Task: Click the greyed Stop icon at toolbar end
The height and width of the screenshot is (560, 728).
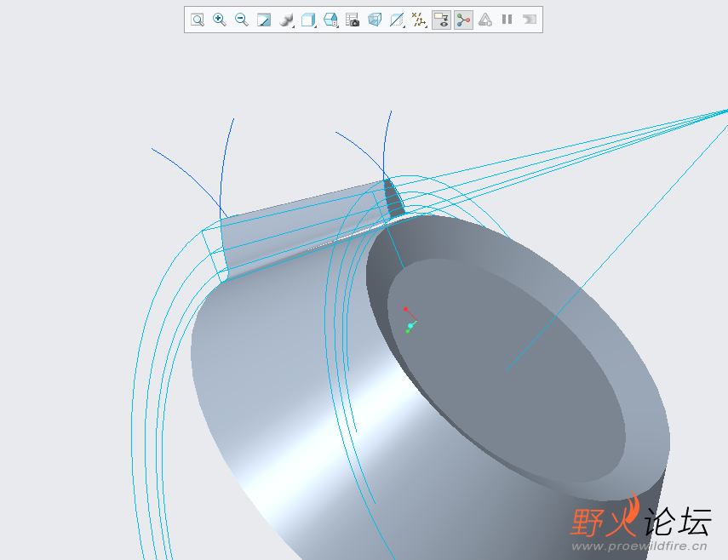Action: click(x=530, y=20)
